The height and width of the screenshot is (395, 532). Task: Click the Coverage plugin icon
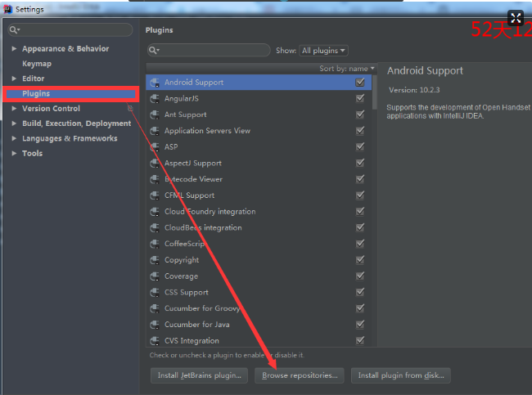coord(155,276)
